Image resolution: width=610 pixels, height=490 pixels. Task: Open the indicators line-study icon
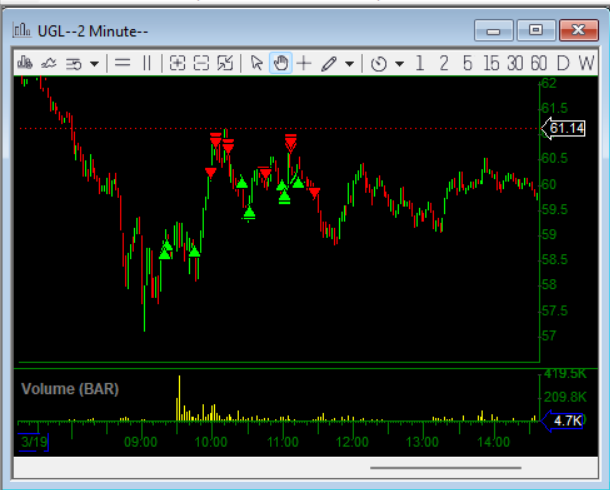[49, 63]
